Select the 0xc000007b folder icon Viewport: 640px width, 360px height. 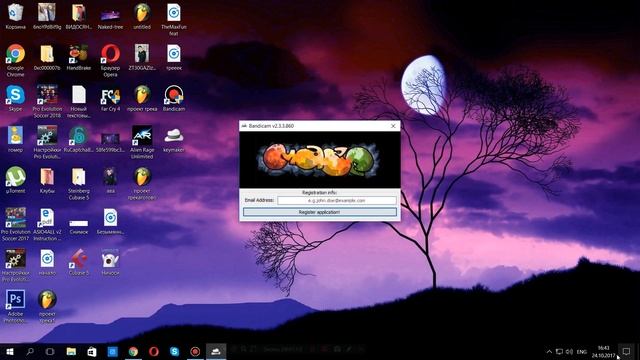(47, 58)
